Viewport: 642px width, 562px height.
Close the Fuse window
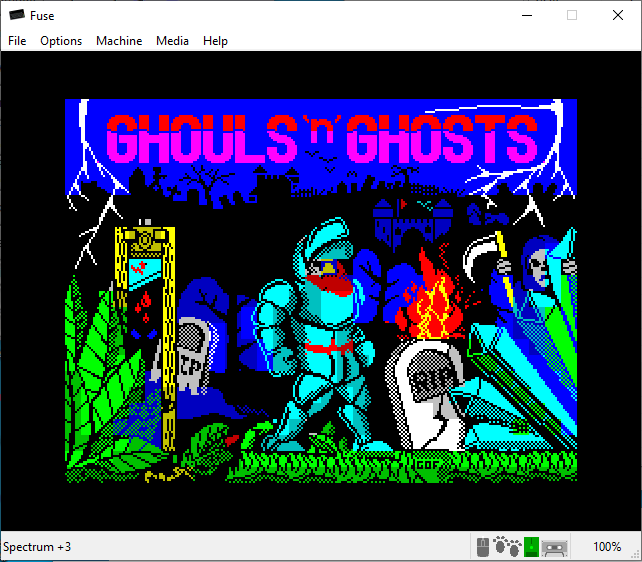pyautogui.click(x=618, y=16)
